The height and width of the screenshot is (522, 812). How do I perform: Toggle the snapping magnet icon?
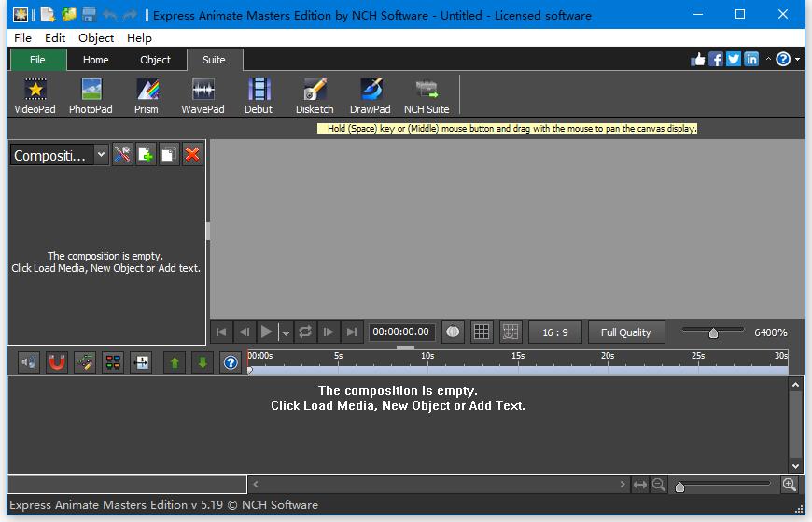(56, 361)
